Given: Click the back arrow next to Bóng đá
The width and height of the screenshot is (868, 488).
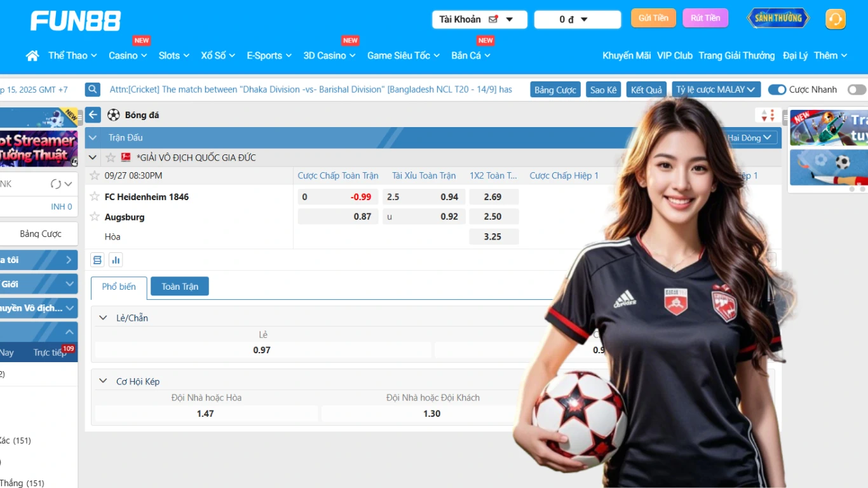Looking at the screenshot, I should (93, 115).
